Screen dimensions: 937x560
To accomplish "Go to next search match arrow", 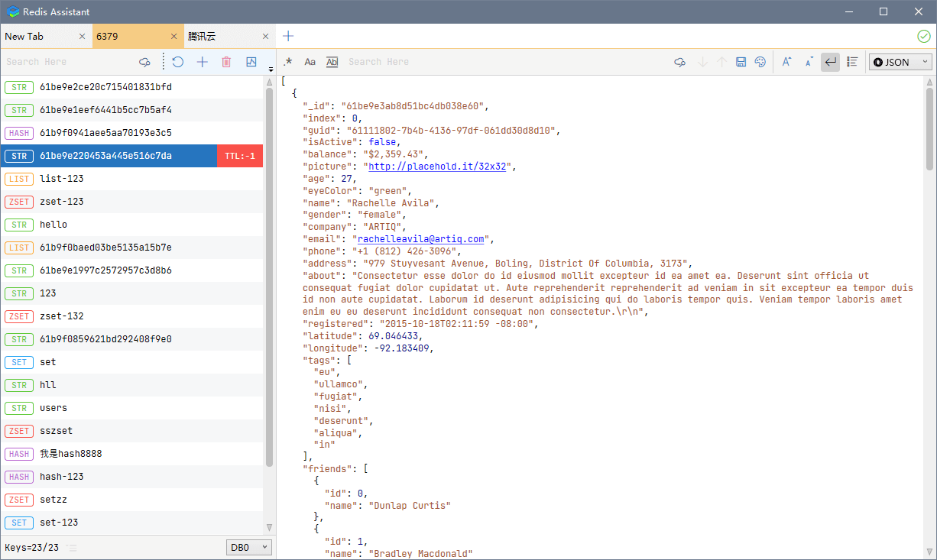I will click(702, 62).
